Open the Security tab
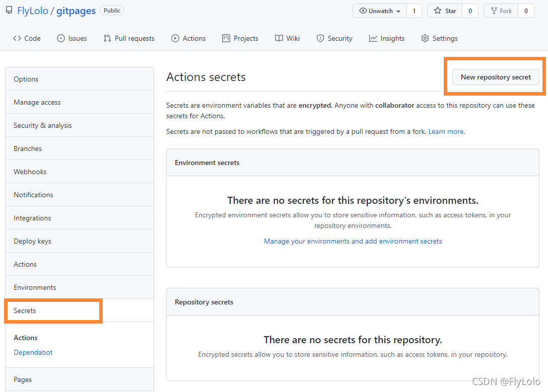Screen dimensions: 548x392 tap(334, 38)
